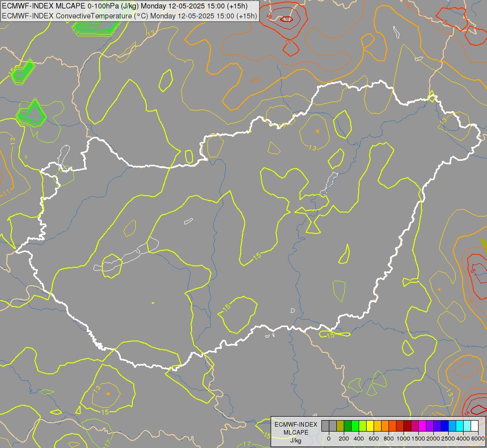Click the orange legend swatch before 800

tap(385, 426)
